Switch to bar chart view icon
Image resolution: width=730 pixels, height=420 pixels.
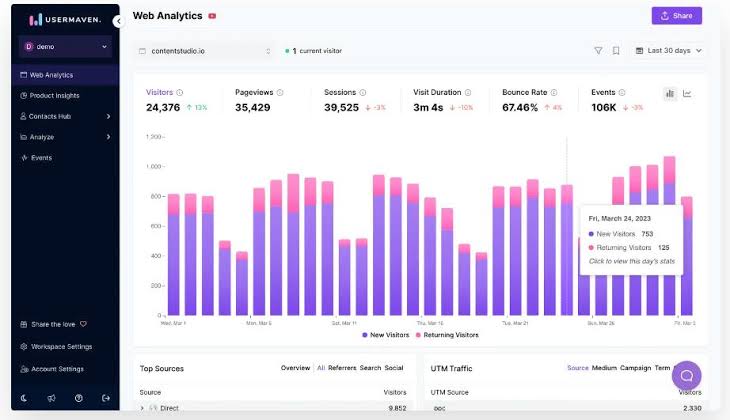(x=670, y=94)
